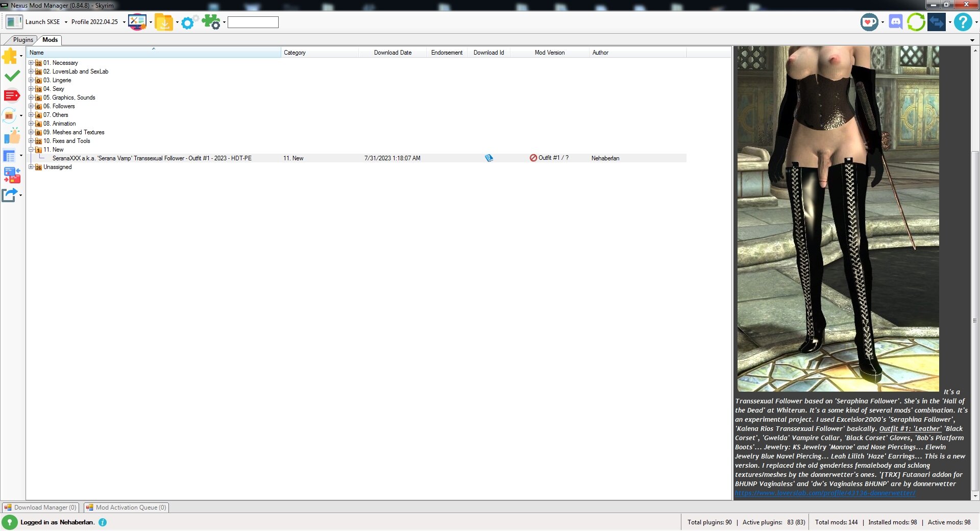Click 'Active mods: 98' in status bar

(949, 522)
